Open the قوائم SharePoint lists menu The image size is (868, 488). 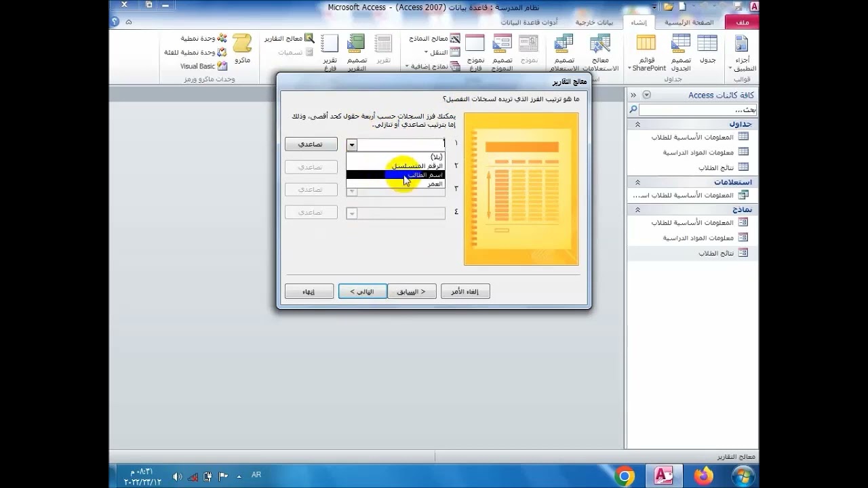coord(648,53)
